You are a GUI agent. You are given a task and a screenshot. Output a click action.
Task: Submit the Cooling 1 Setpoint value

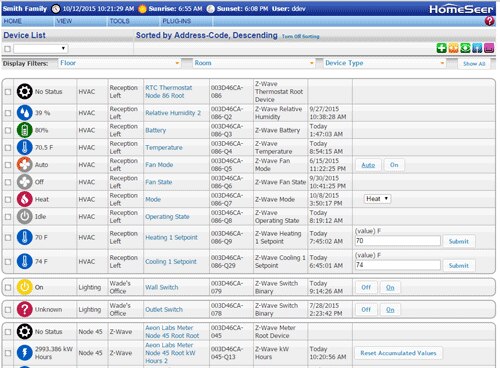coord(459,266)
